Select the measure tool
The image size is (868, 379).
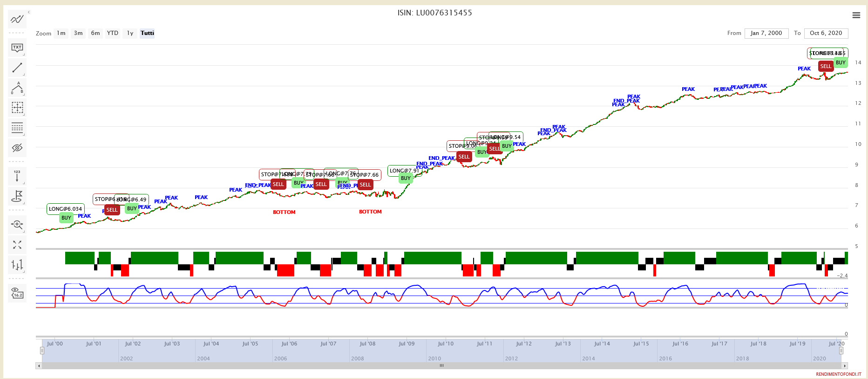[x=17, y=108]
